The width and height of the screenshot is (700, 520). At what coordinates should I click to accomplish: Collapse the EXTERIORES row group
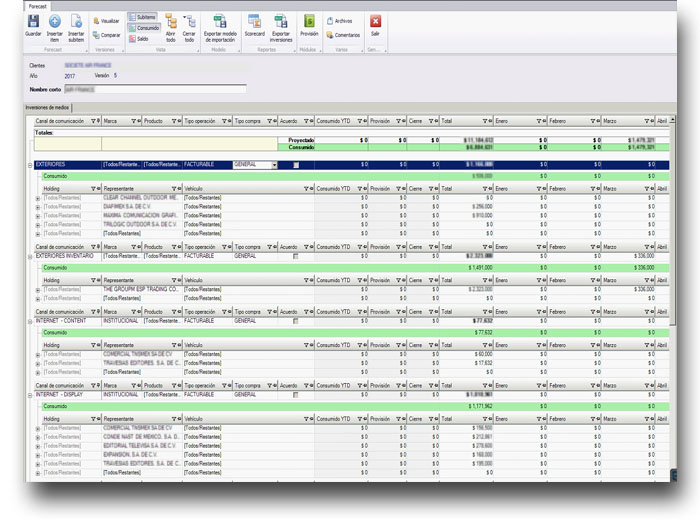click(30, 165)
